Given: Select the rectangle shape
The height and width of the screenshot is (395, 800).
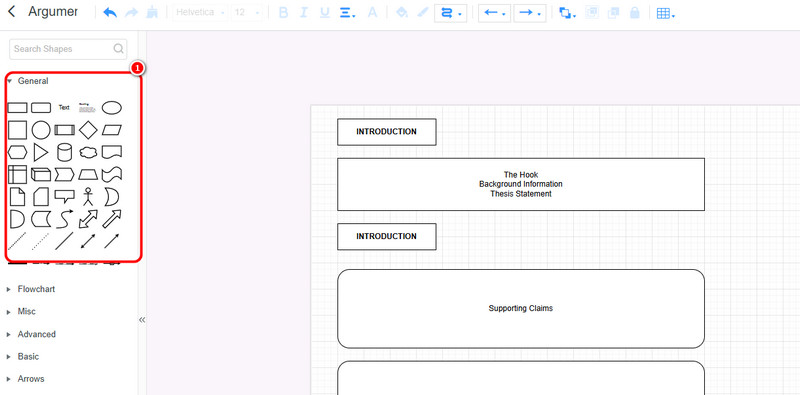Looking at the screenshot, I should 17,108.
